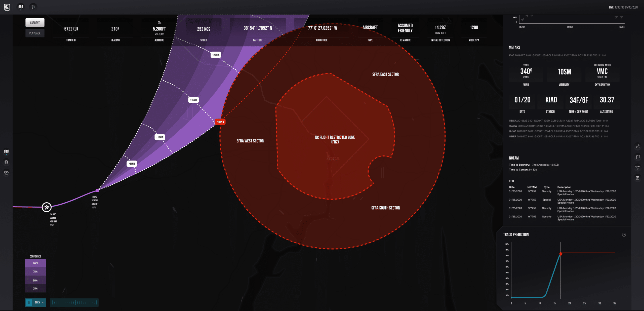
Task: Select the TFR row with type Special
Action: point(562,201)
